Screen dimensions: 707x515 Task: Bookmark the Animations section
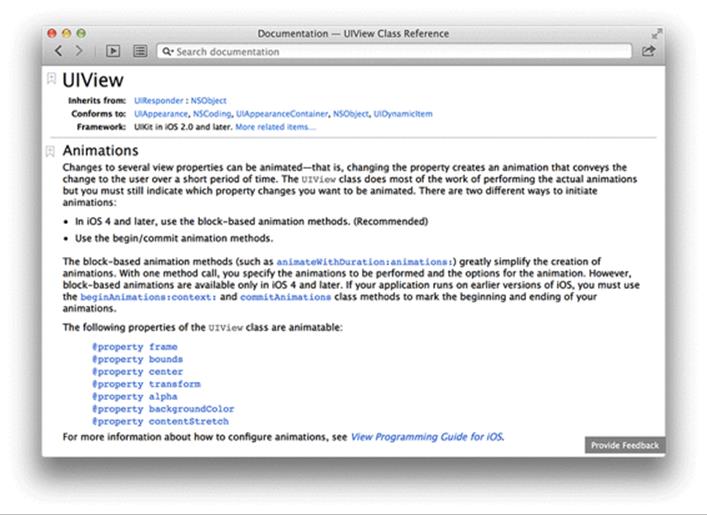(50, 151)
